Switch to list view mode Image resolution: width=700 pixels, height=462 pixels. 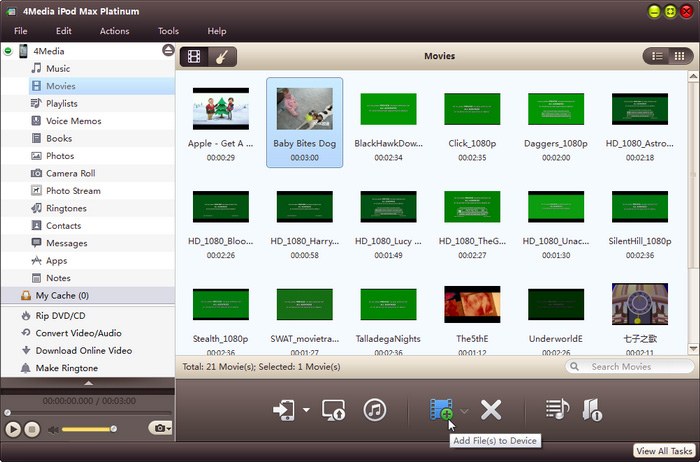(658, 56)
